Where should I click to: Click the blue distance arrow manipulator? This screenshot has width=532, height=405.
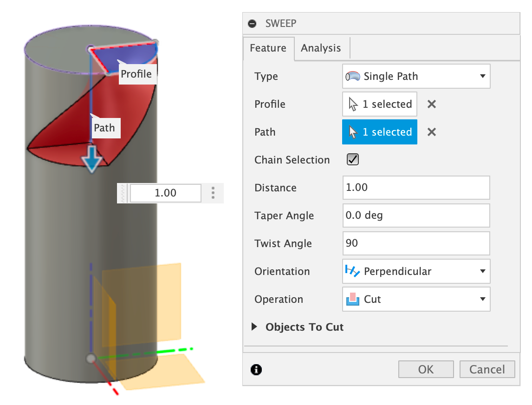coord(91,159)
